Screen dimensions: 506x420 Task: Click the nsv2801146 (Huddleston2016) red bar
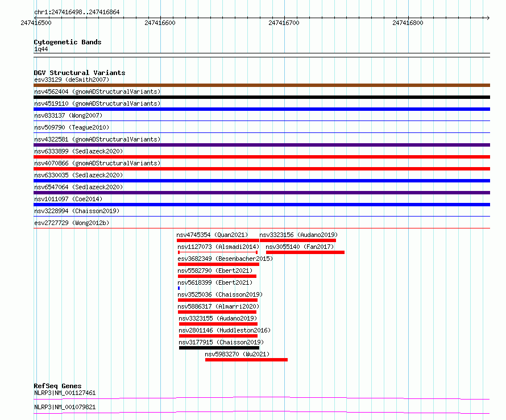tap(218, 336)
